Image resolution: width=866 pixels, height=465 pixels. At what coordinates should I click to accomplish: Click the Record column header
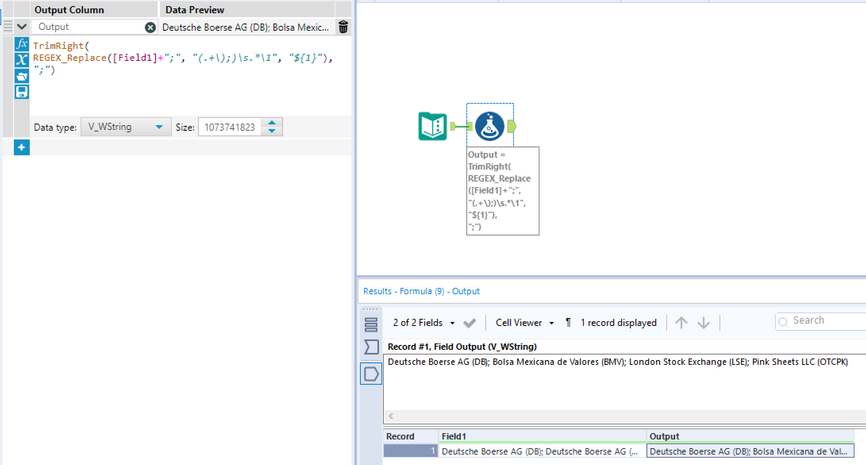coord(411,436)
